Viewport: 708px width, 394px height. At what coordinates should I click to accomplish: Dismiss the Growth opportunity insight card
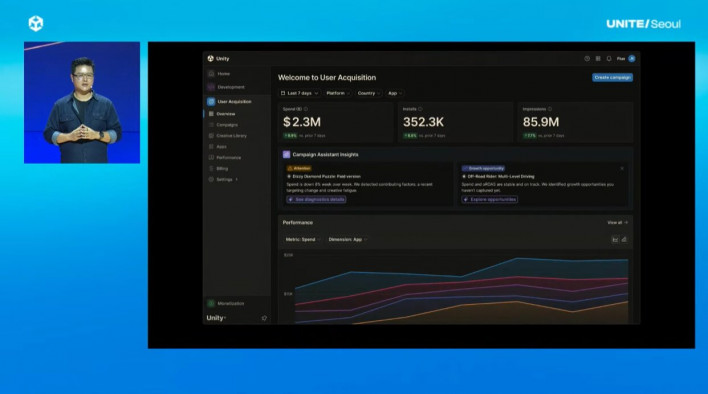[x=622, y=168]
